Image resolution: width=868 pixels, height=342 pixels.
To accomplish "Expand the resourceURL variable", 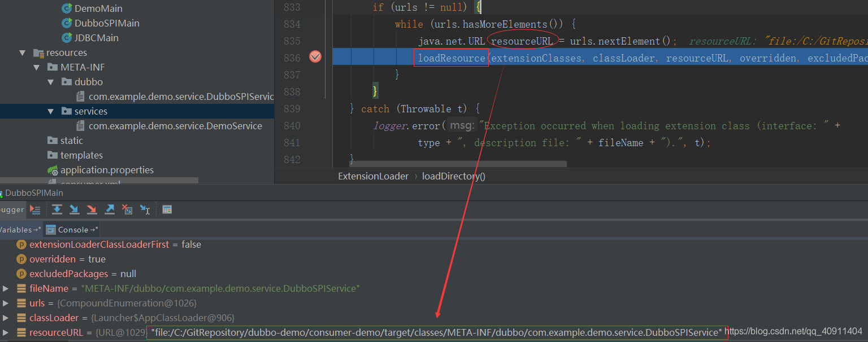I will pos(6,332).
